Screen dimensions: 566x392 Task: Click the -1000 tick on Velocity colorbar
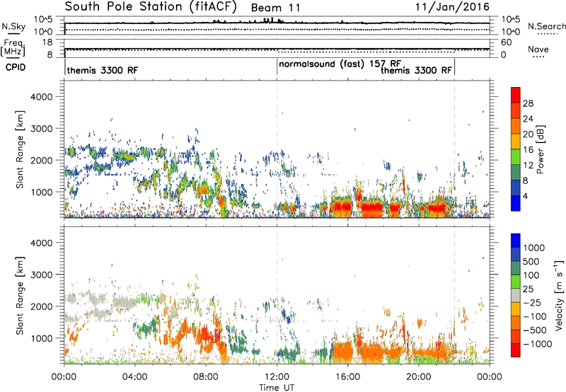537,344
